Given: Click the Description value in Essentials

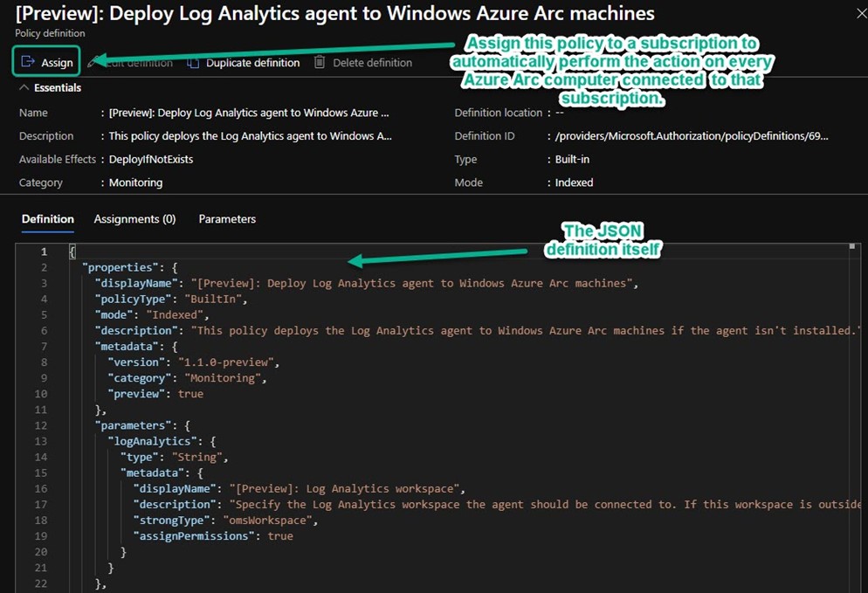Looking at the screenshot, I should click(x=250, y=136).
